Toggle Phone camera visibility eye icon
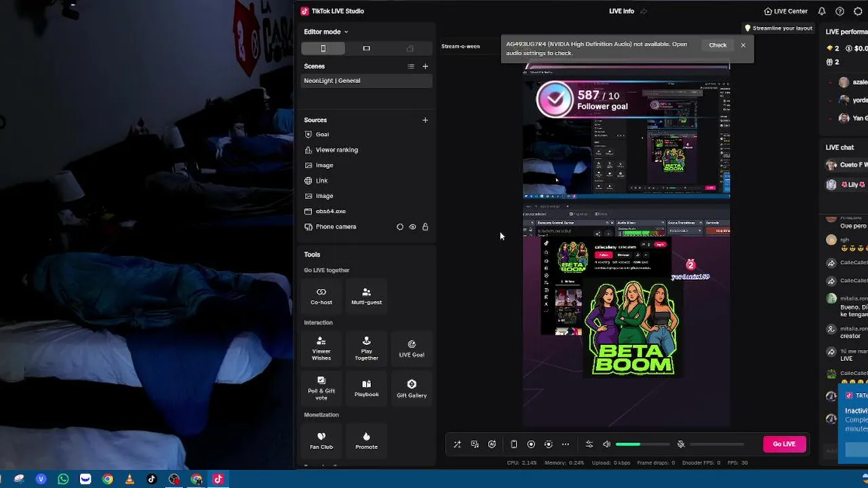 (412, 227)
